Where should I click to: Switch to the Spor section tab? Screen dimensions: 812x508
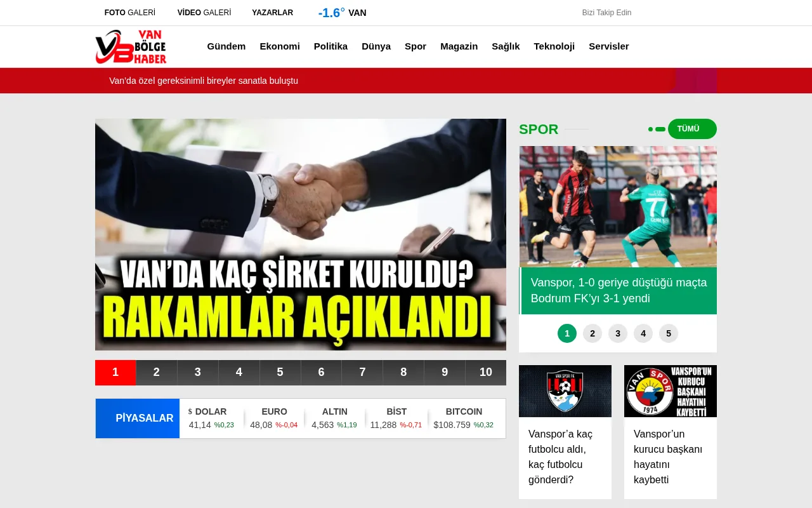[x=416, y=46]
